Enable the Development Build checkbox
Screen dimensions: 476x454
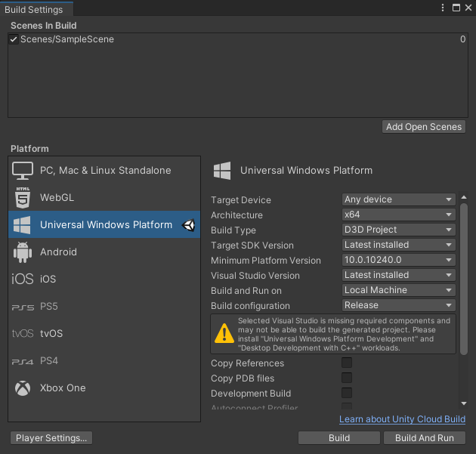tap(347, 393)
